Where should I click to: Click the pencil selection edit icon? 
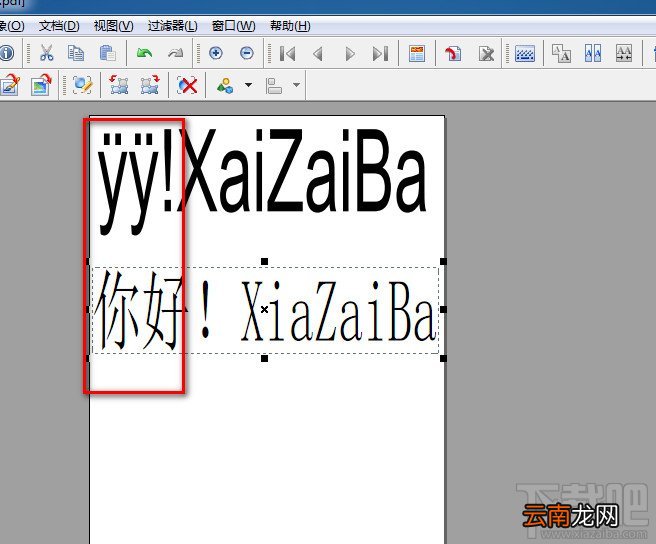[82, 85]
